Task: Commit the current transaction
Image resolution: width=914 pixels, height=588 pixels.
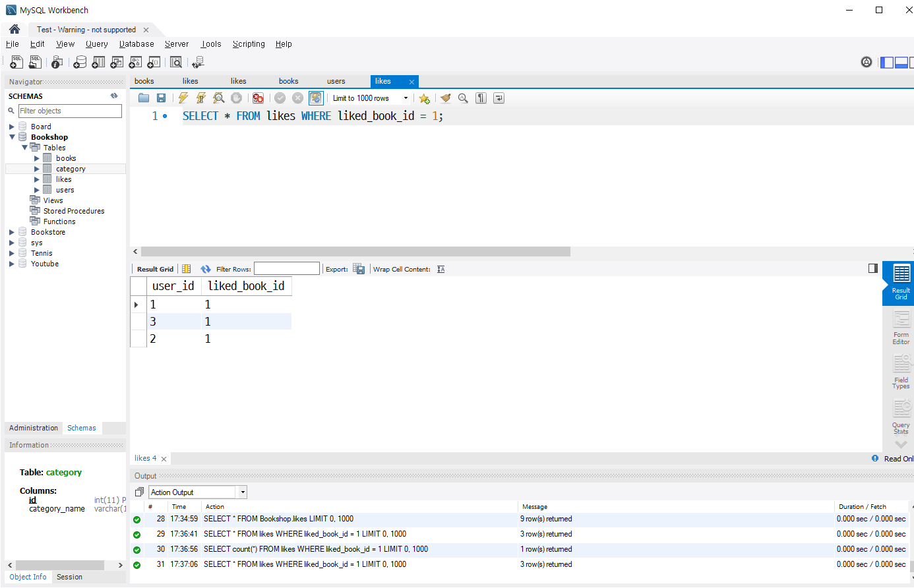Action: [280, 98]
